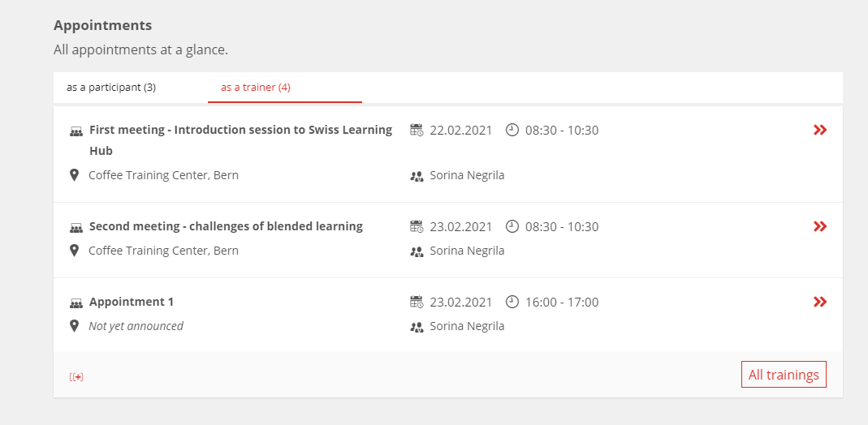Open 'Second meeting - challenges of blended learning'
Viewport: 868px width, 425px height.
[x=226, y=226]
